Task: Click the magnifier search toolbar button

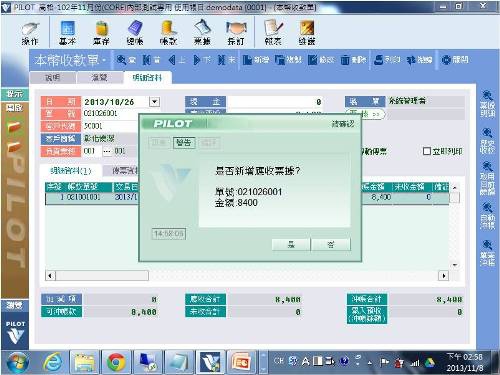Action: [x=126, y=60]
